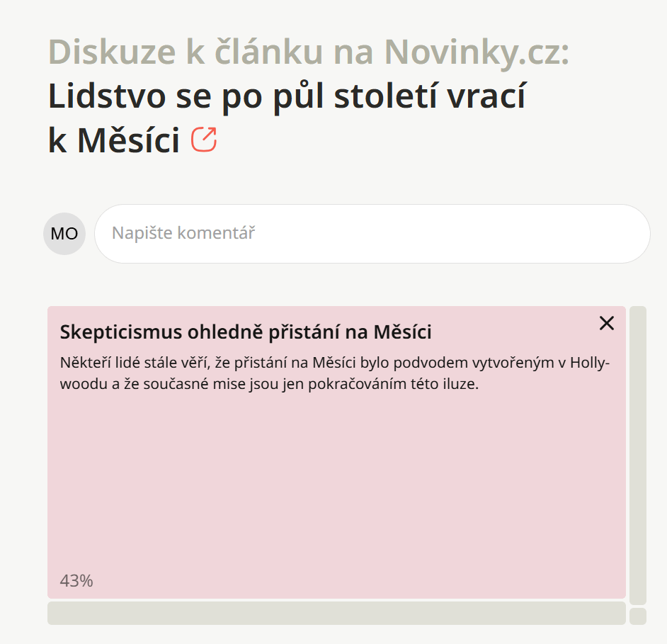Click the 43% label on the card

coord(76,581)
